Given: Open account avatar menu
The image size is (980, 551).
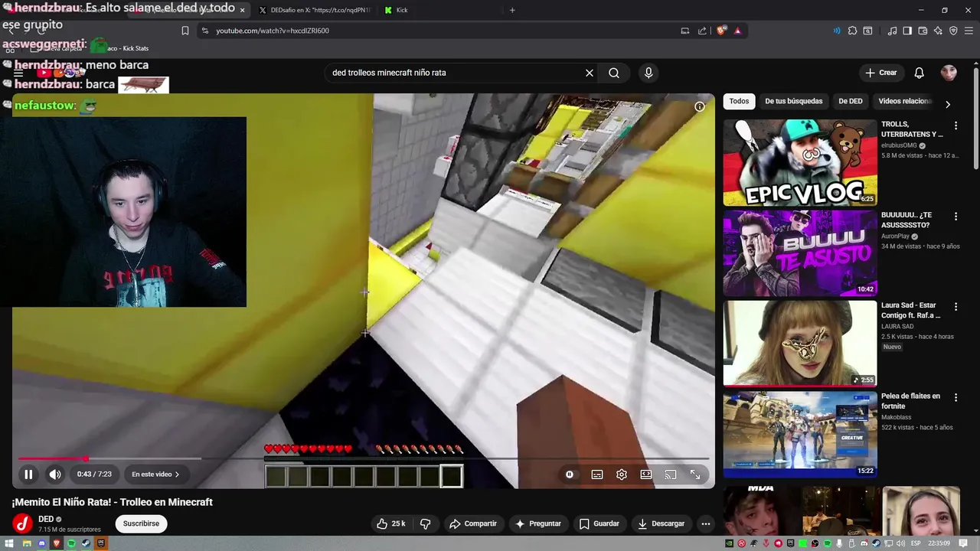Looking at the screenshot, I should click(949, 73).
